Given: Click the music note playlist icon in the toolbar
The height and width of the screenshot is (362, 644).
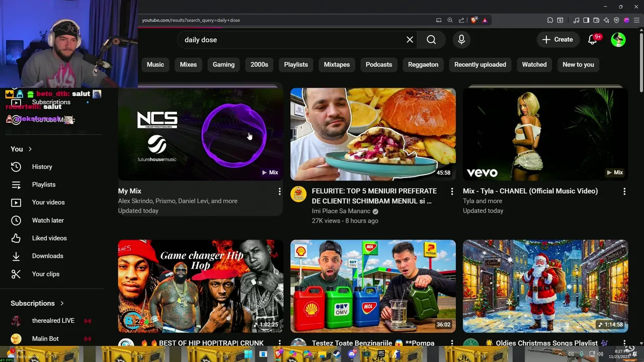Looking at the screenshot, I should pos(576,20).
